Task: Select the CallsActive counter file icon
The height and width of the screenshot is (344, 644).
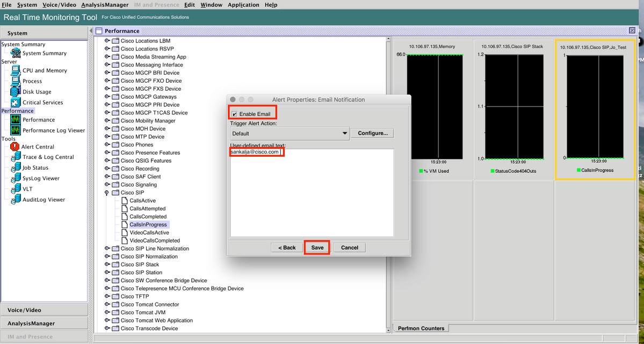Action: (x=125, y=200)
